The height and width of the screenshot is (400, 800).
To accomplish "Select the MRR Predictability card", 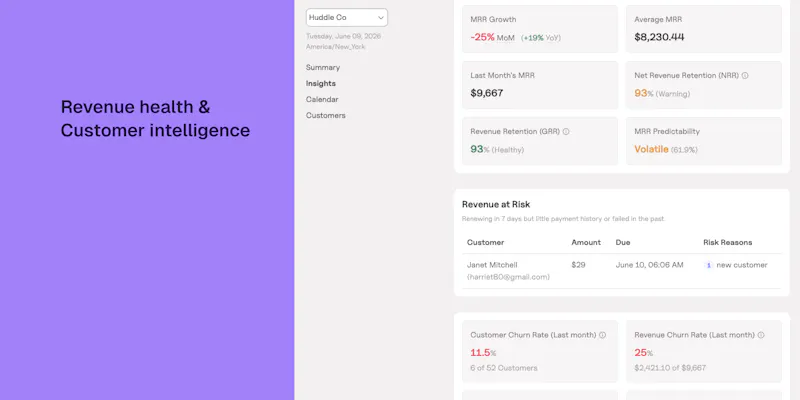I will (x=704, y=141).
